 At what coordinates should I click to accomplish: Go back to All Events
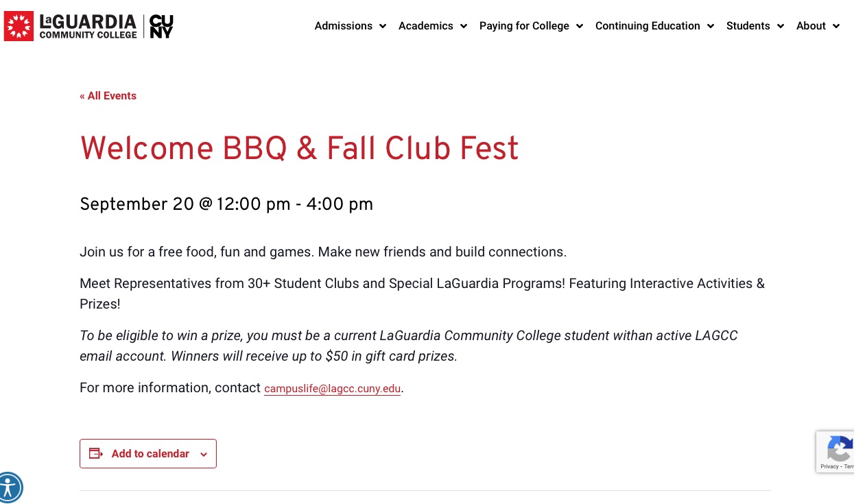[x=108, y=96]
